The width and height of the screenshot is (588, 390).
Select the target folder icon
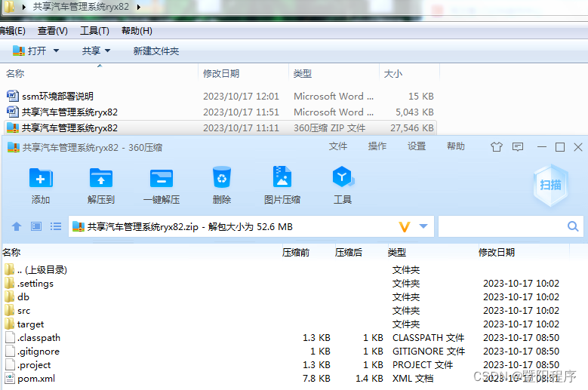coord(9,324)
